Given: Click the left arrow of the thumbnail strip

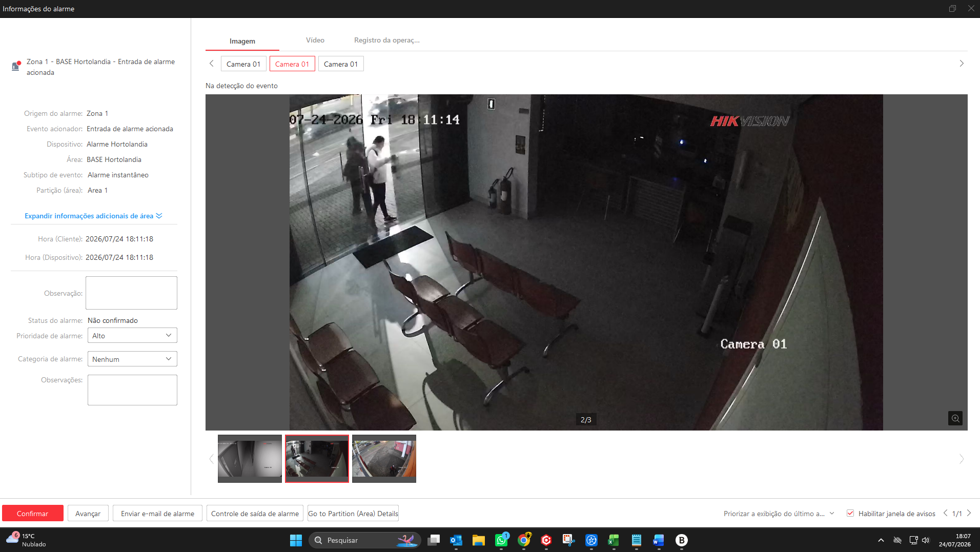Looking at the screenshot, I should tap(211, 459).
